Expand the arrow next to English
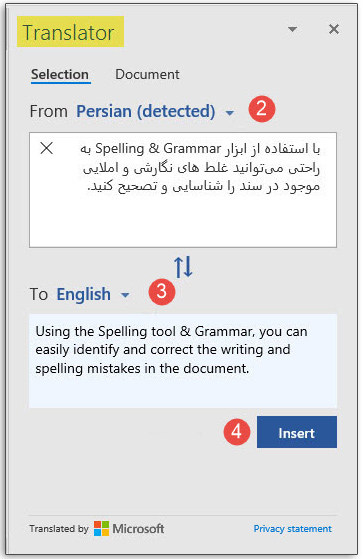 [x=125, y=295]
